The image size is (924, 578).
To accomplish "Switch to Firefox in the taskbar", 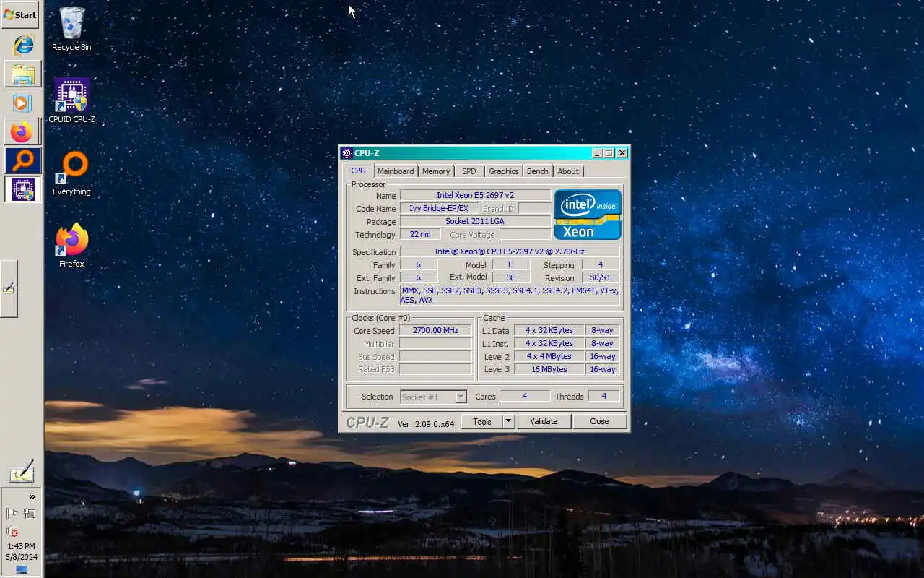I will [x=23, y=132].
